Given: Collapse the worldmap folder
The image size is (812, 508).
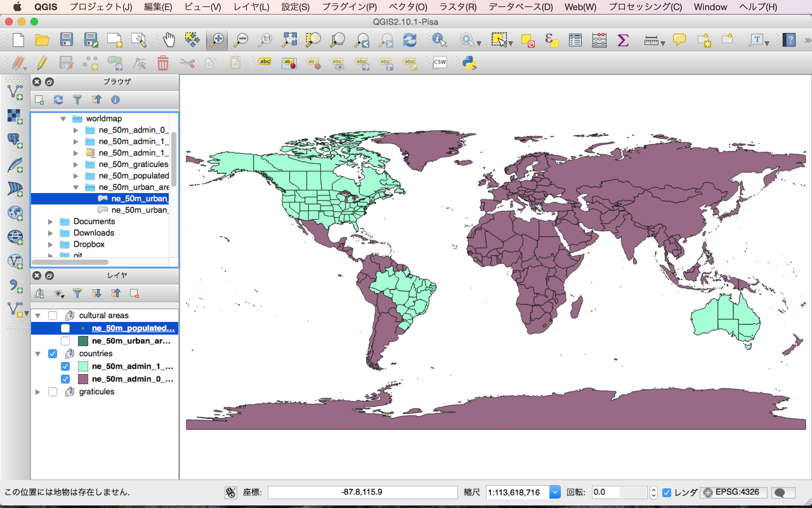Looking at the screenshot, I should point(63,119).
